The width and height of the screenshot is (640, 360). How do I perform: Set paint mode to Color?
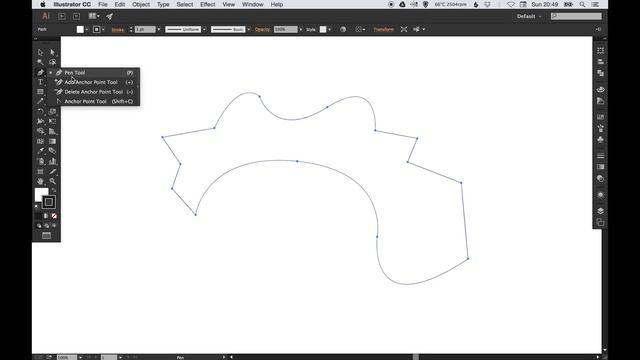[x=38, y=216]
